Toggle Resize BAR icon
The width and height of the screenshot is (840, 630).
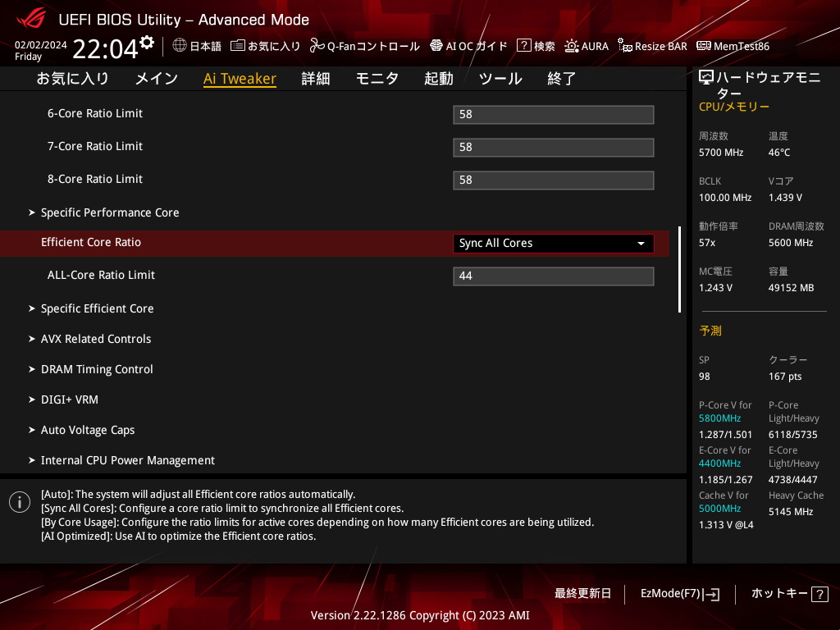point(625,46)
